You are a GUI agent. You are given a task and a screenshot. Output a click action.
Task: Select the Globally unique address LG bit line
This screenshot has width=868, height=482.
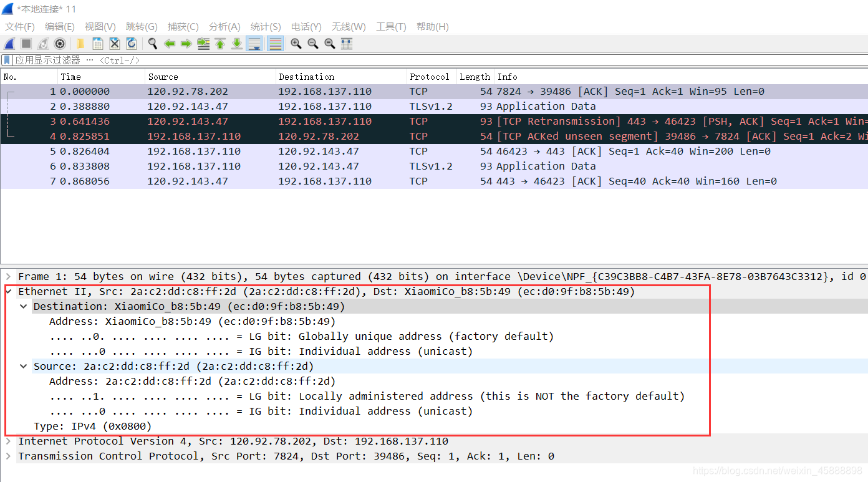click(302, 336)
